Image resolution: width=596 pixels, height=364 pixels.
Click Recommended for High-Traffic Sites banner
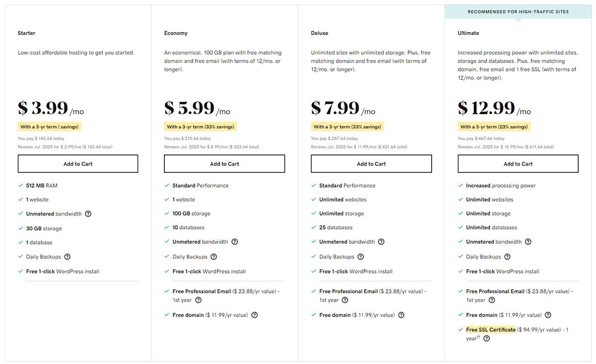518,11
